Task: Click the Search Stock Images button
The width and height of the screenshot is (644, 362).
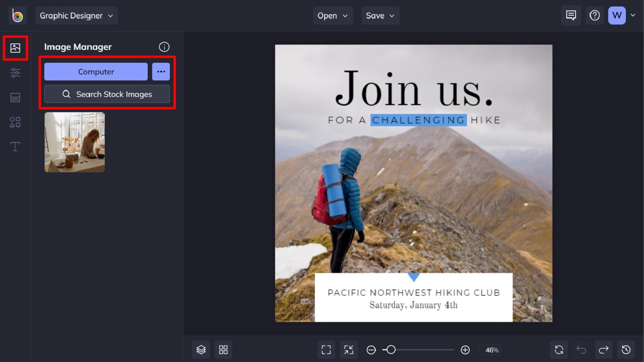Action: [107, 94]
